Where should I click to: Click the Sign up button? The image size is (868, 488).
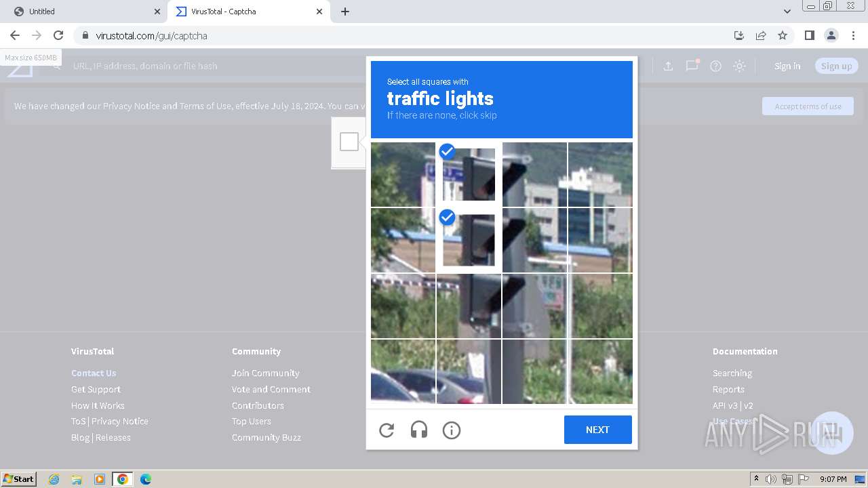coord(836,66)
